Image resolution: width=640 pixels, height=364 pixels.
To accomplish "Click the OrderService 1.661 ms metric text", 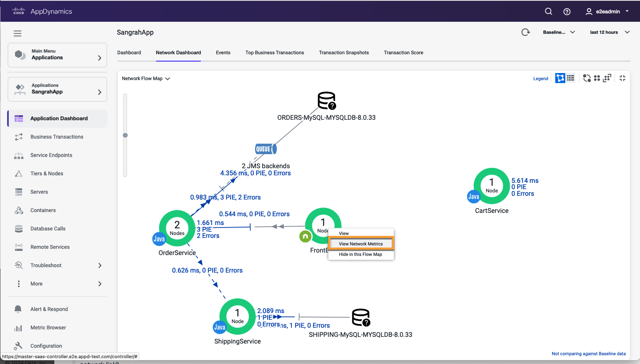I will (210, 223).
